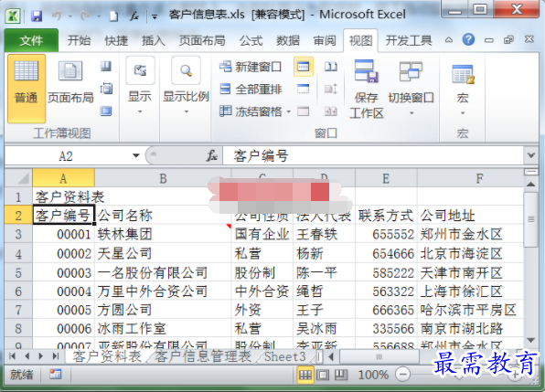Viewport: 545px width, 392px height.
Task: Click the hide window icon
Action: click(303, 89)
